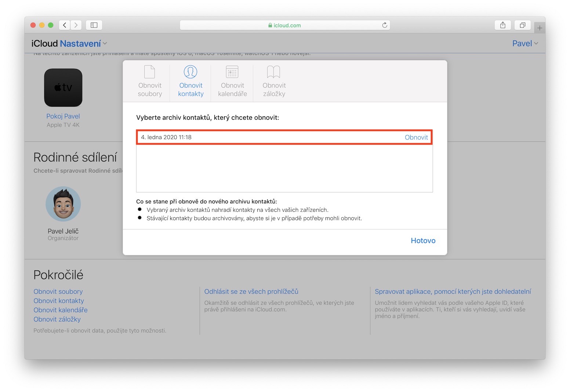Click the Obnovit kontakty link under Pokročilé

(x=59, y=301)
